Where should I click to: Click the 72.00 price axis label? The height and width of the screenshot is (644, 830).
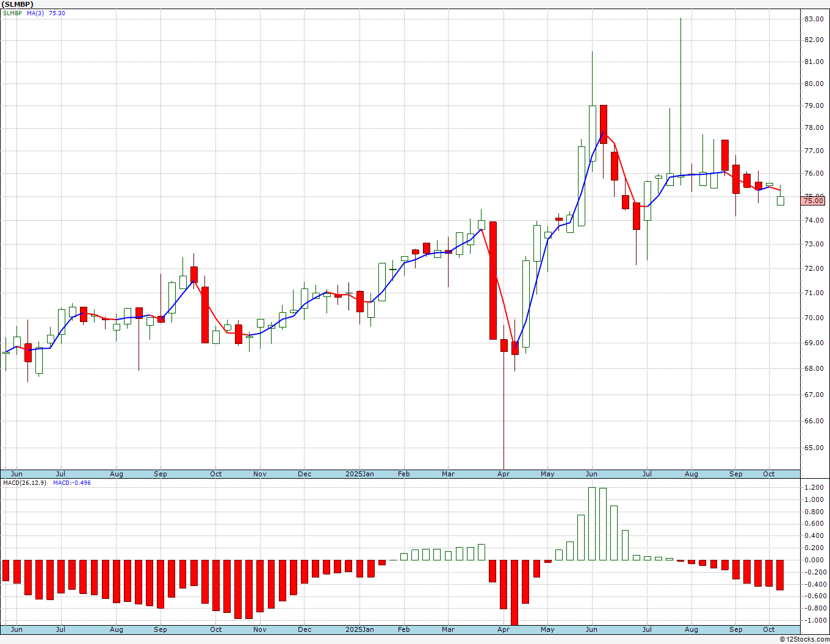[x=814, y=268]
